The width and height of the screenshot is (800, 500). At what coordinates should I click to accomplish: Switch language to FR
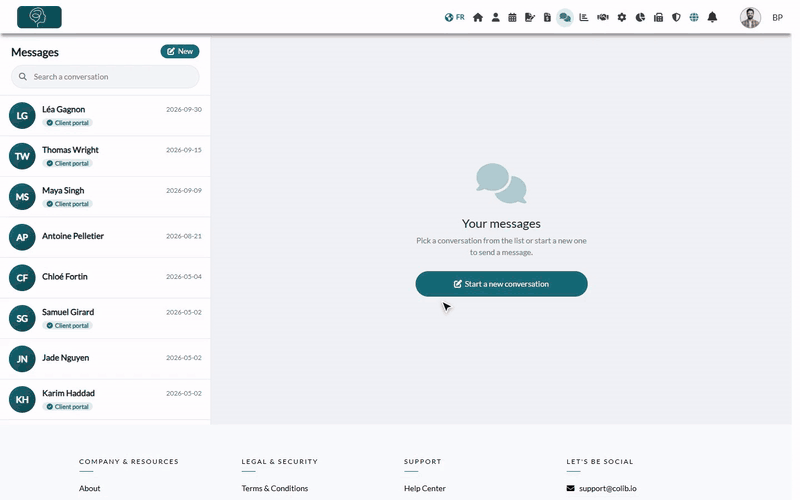coord(455,17)
